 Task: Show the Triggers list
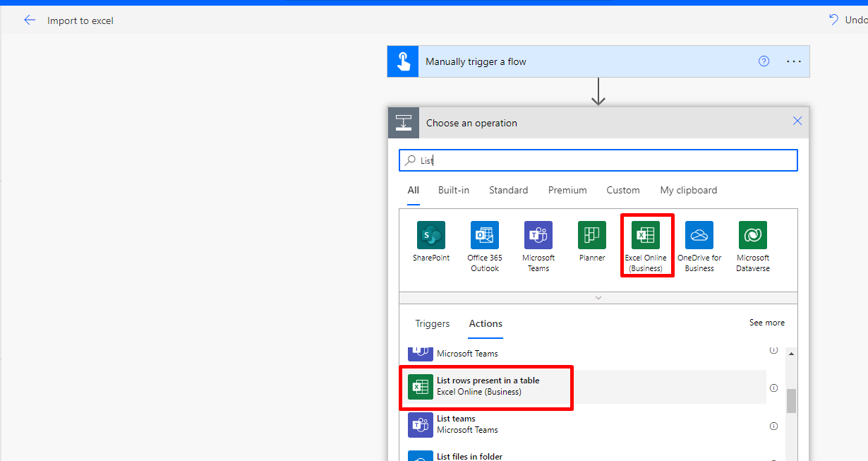pyautogui.click(x=432, y=323)
